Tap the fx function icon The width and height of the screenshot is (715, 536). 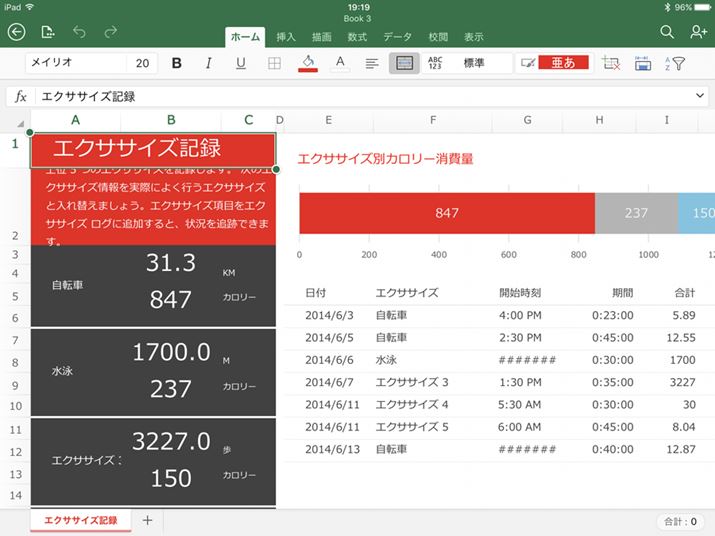tap(20, 96)
